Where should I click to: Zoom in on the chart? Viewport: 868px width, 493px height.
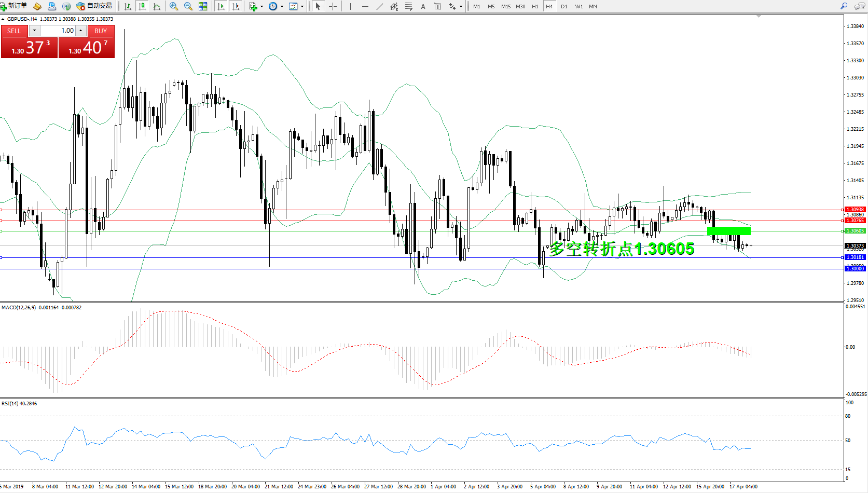pos(174,6)
